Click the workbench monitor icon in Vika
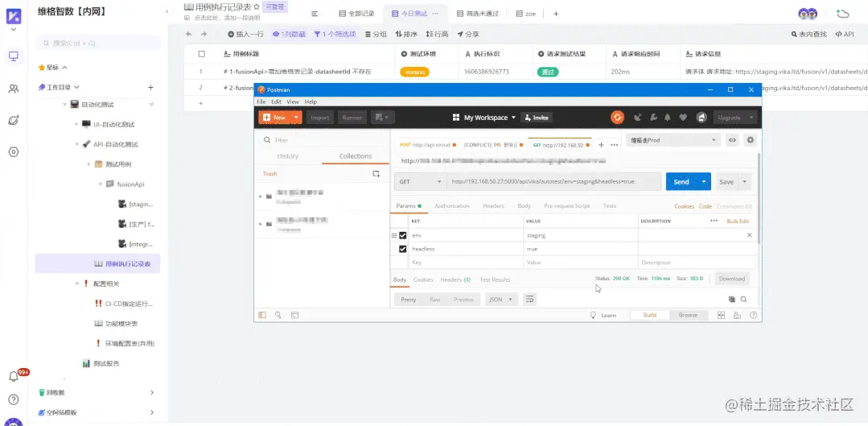Viewport: 868px width, 426px height. tap(14, 56)
